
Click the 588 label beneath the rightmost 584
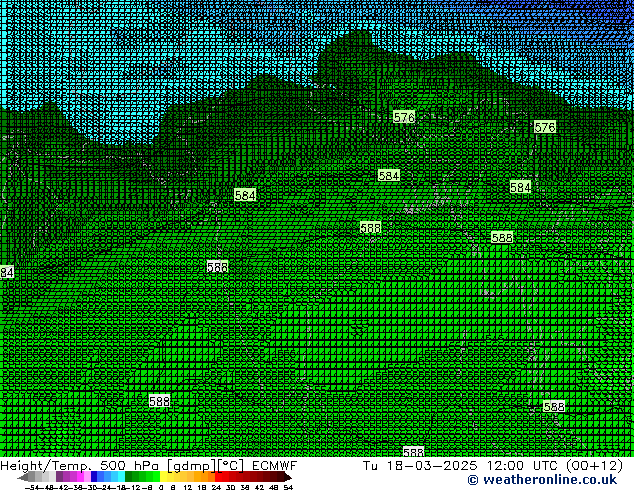(502, 237)
